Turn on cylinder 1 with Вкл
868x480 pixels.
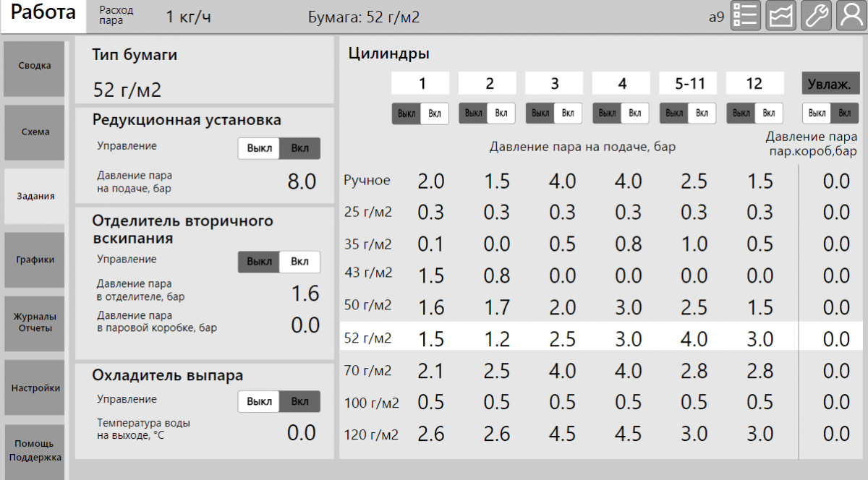click(x=435, y=113)
